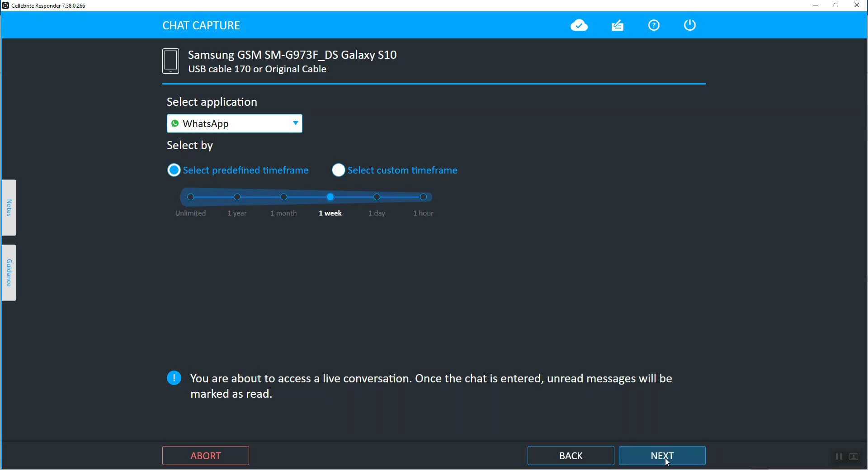Set timeframe slider to 1 year
The image size is (868, 470).
coord(237,197)
